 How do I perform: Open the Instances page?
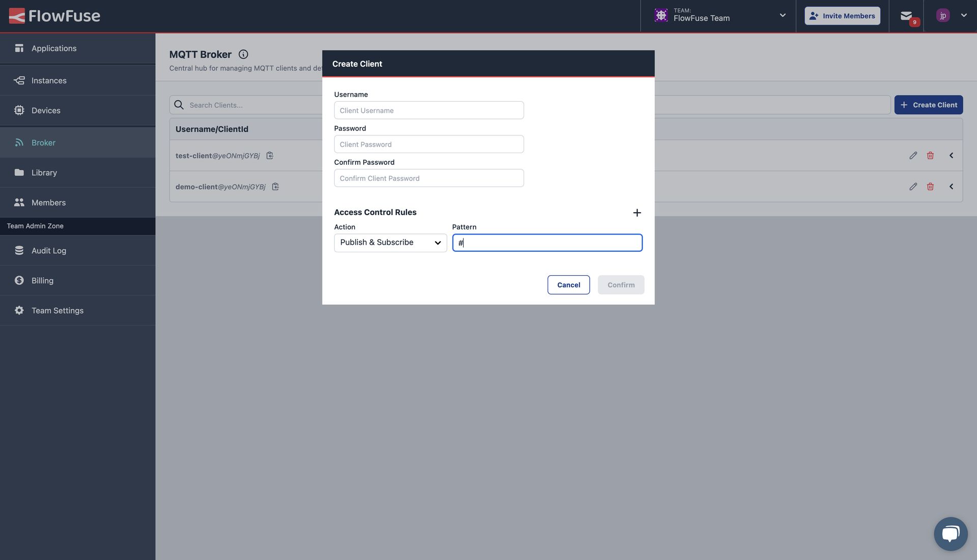pyautogui.click(x=48, y=80)
